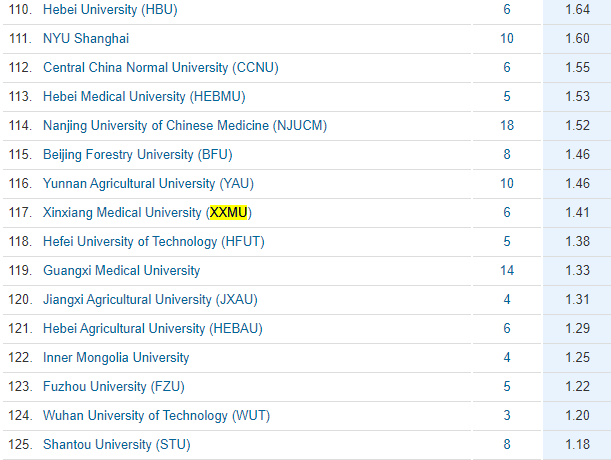Click count 18 for Nanjing University
The image size is (611, 460).
507,125
